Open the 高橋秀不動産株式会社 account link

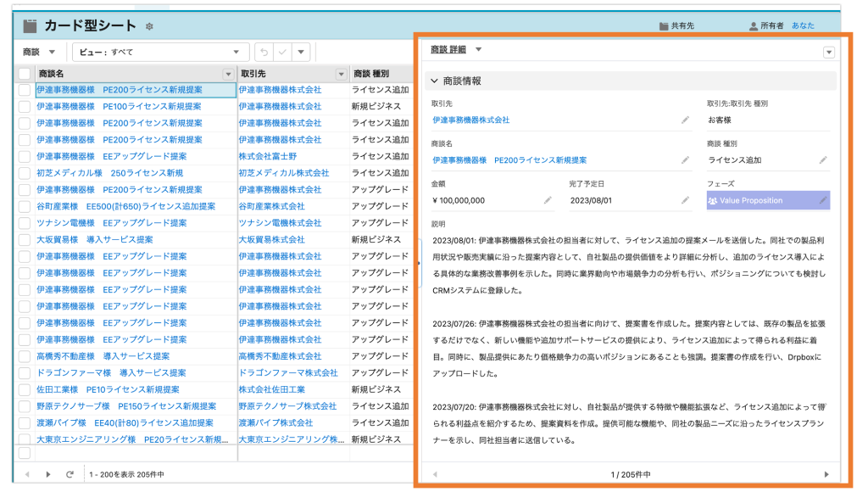(x=280, y=356)
